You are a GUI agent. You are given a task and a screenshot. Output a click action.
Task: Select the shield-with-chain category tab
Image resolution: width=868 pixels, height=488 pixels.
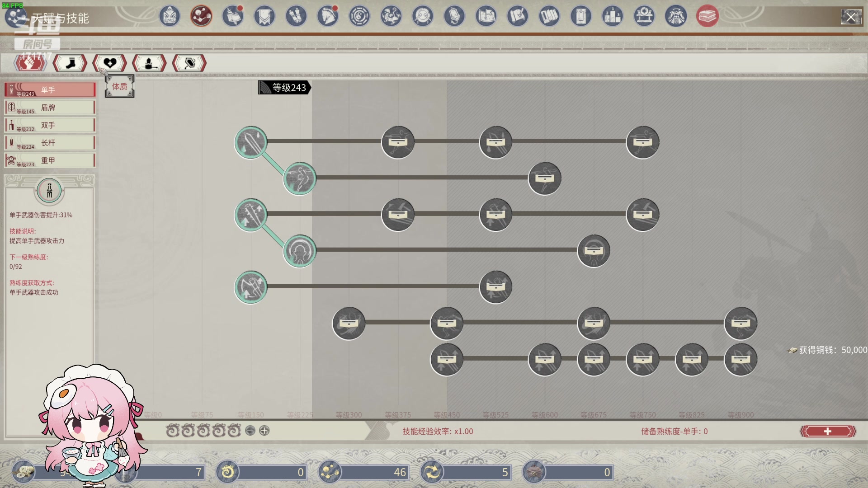pos(189,63)
